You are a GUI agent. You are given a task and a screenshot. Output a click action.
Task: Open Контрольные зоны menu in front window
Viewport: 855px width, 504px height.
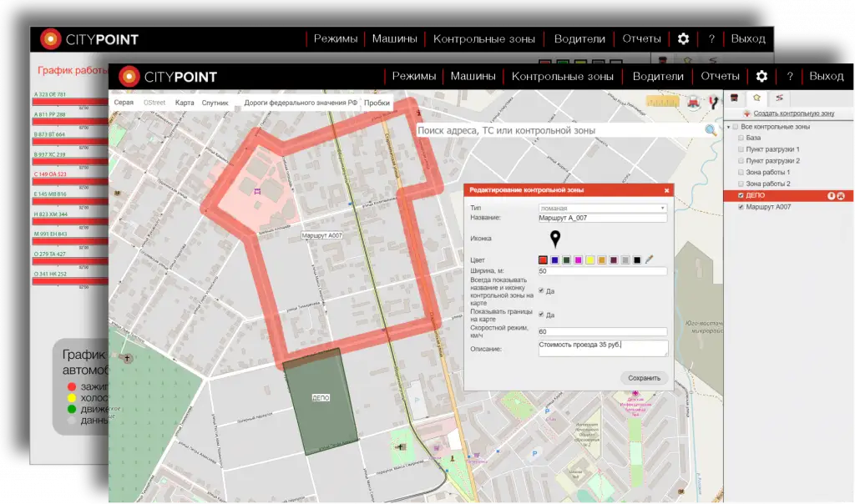point(562,76)
